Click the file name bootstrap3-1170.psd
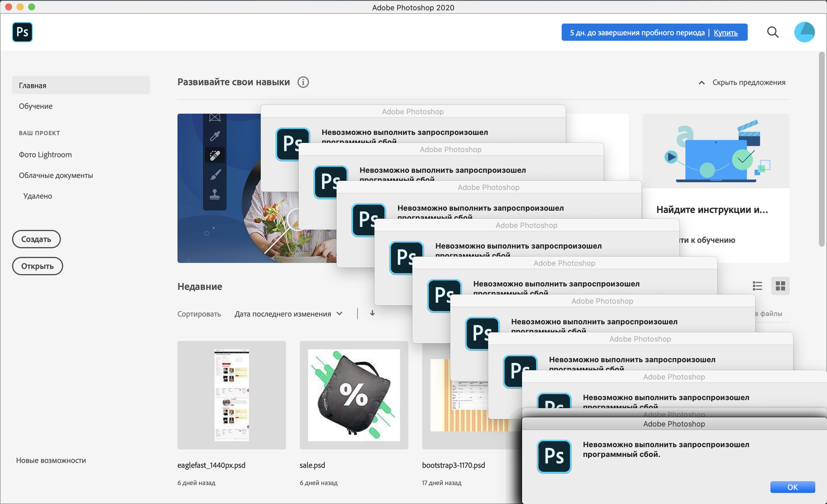The width and height of the screenshot is (827, 504). coord(453,465)
